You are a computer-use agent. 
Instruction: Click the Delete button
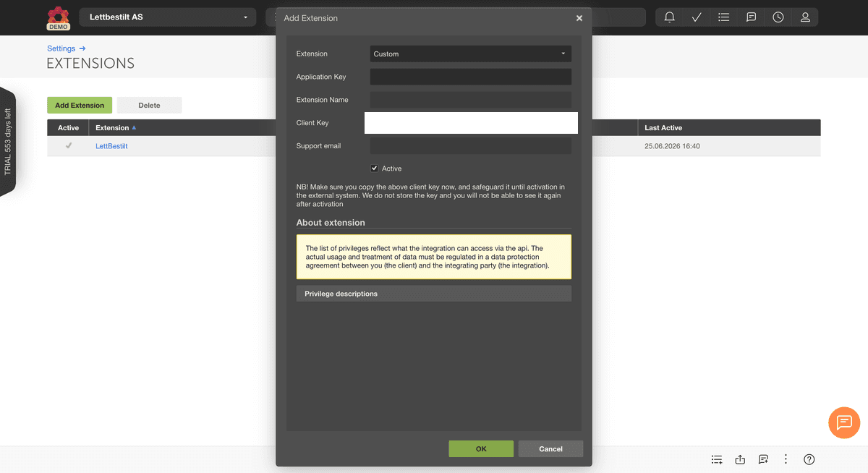tap(149, 105)
